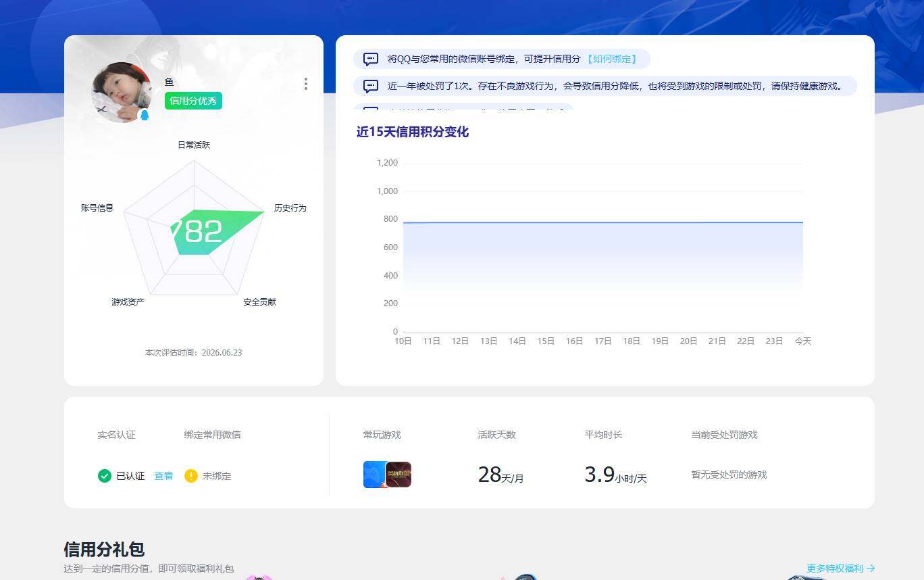Click chat bubble icon beside penalty notice
The image size is (924, 580).
[371, 86]
